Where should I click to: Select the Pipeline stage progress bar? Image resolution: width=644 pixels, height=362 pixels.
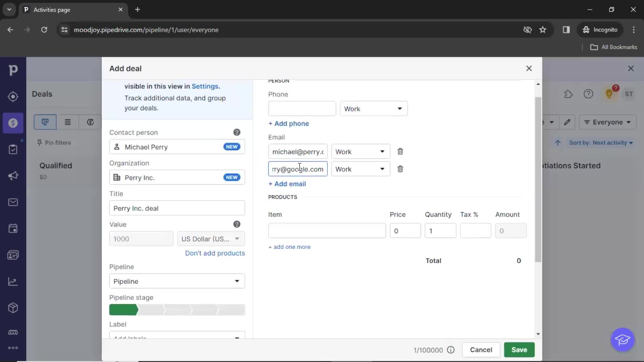point(177,310)
